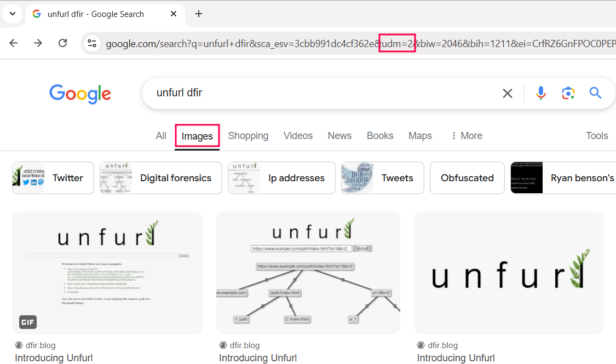Open the Introducing Unfurl link
The image size is (616, 364).
pos(54,357)
